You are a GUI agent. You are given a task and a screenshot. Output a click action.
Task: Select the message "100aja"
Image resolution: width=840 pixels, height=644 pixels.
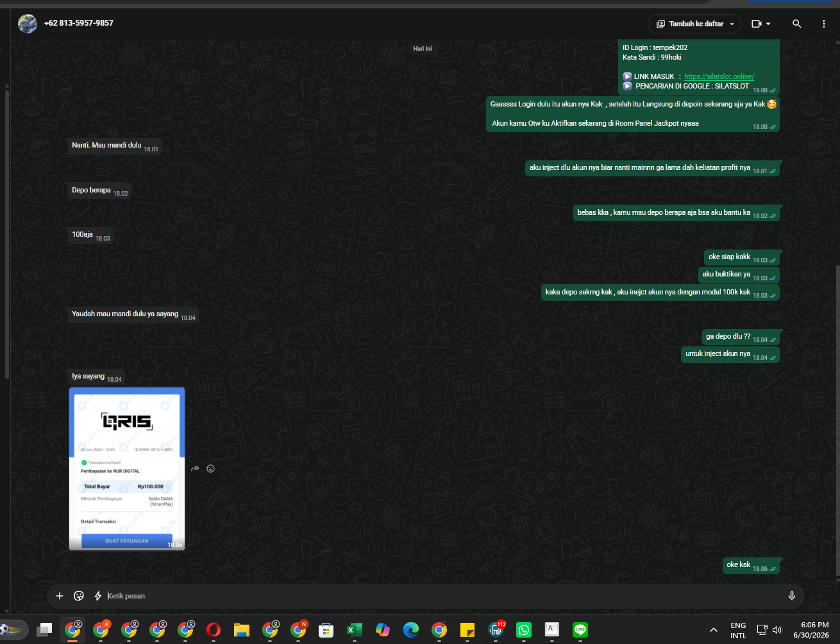[90, 235]
